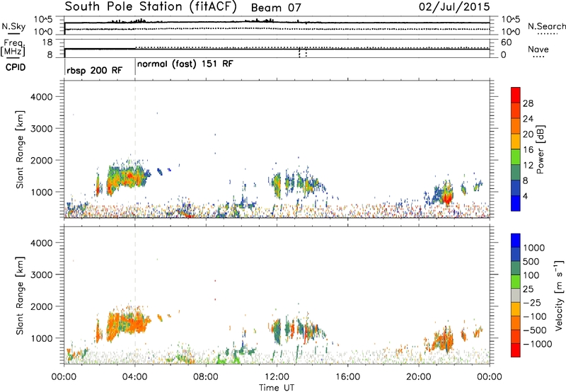Click the '16' tick on the Power colorbar

[x=528, y=150]
